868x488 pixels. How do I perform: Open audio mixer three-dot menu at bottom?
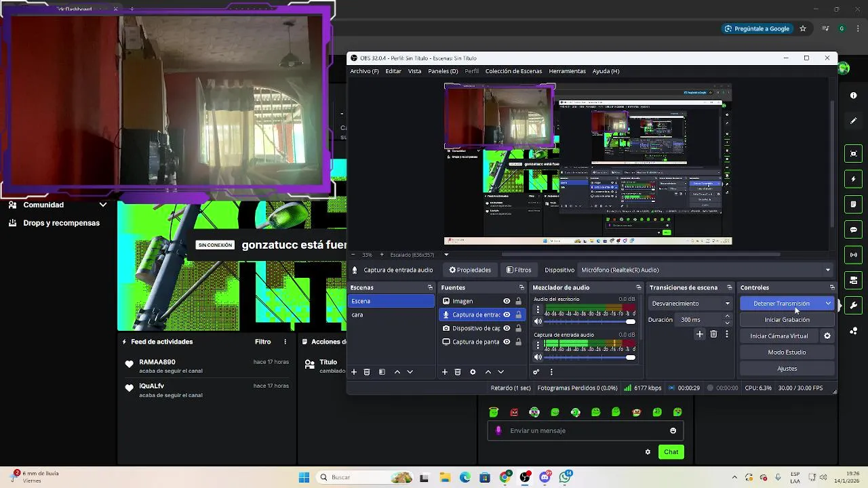551,372
